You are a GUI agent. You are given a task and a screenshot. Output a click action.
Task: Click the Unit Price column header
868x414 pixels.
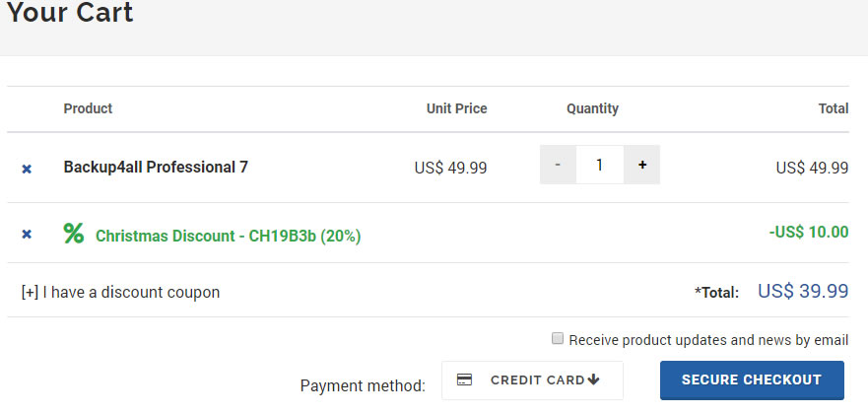tap(457, 108)
